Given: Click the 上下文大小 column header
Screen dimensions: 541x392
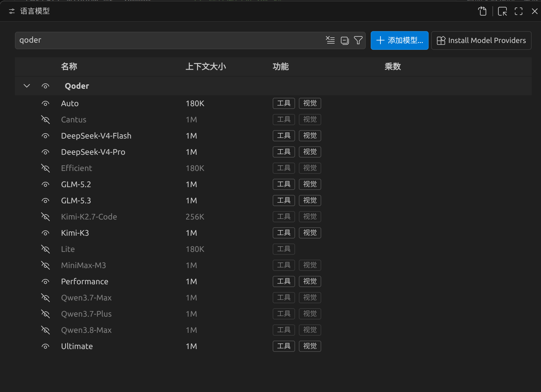Looking at the screenshot, I should click(x=206, y=67).
